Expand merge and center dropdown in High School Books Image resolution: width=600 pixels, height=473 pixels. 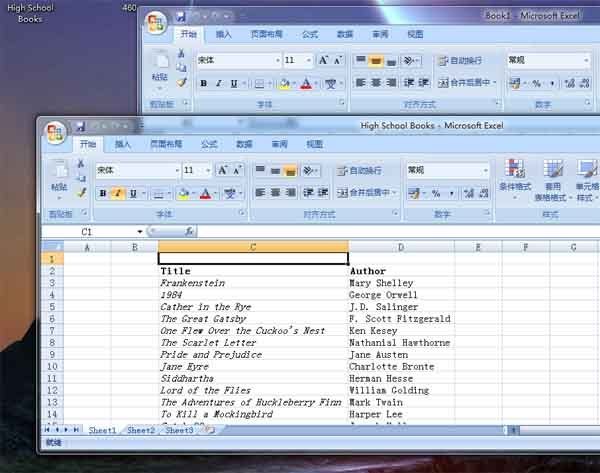pos(395,193)
